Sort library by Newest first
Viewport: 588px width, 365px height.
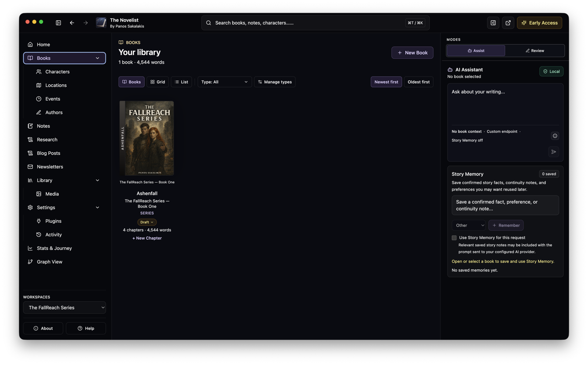[x=386, y=82]
